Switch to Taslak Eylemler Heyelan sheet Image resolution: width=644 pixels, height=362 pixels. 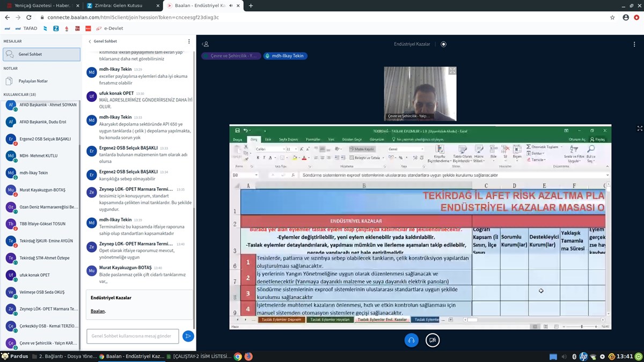coord(330,320)
